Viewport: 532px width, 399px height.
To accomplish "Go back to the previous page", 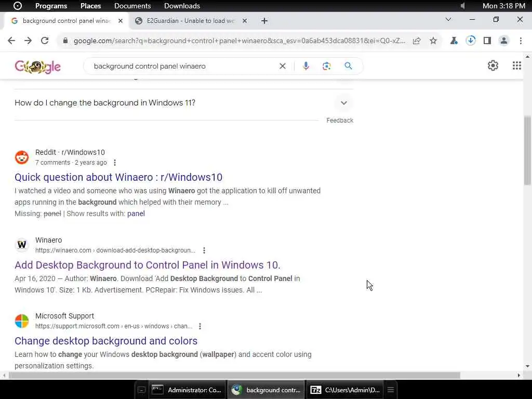I will (x=11, y=41).
